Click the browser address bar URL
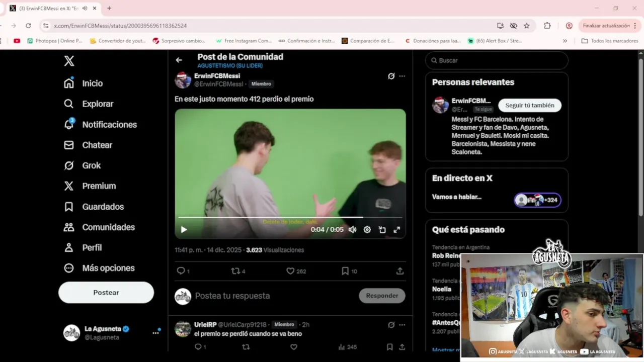The width and height of the screenshot is (644, 362). pos(120,26)
